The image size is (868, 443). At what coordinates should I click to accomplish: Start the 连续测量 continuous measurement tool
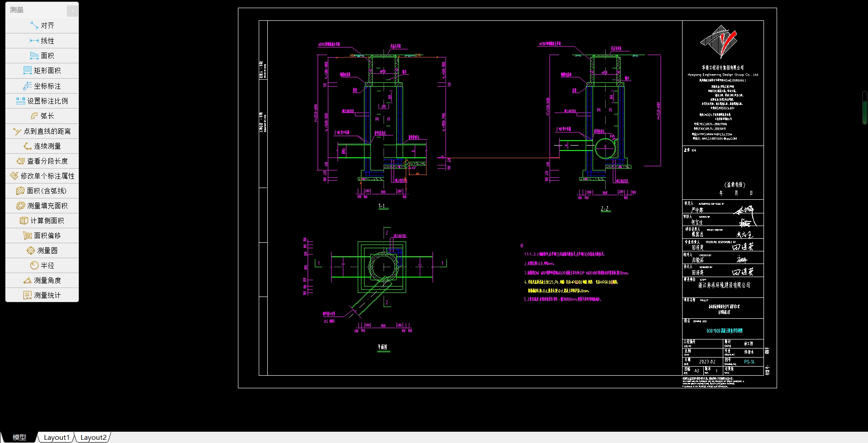(x=42, y=146)
